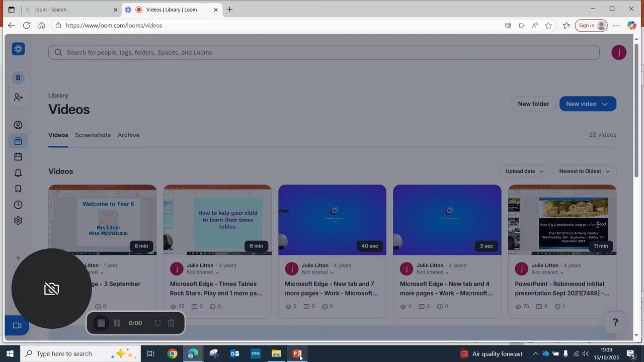Open the New video dropdown
644x362 pixels.
click(588, 104)
